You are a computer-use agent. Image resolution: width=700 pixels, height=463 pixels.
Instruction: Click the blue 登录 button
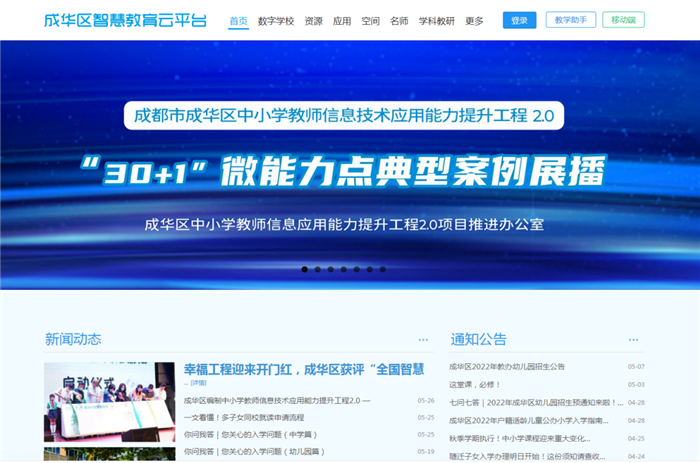[x=519, y=20]
